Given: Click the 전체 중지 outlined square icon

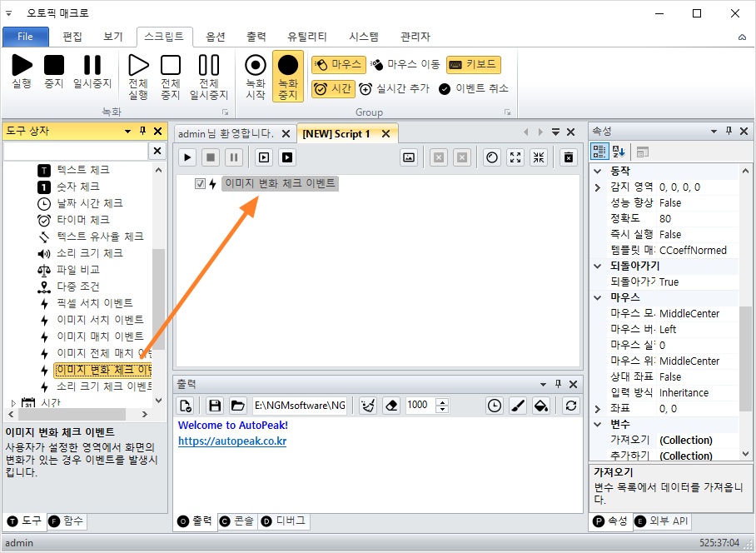Looking at the screenshot, I should [170, 65].
